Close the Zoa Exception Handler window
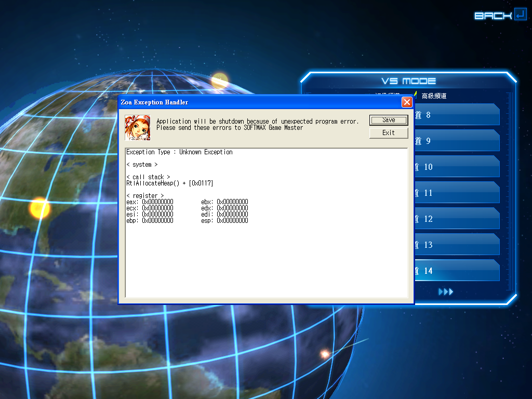The image size is (532, 399). (x=407, y=102)
